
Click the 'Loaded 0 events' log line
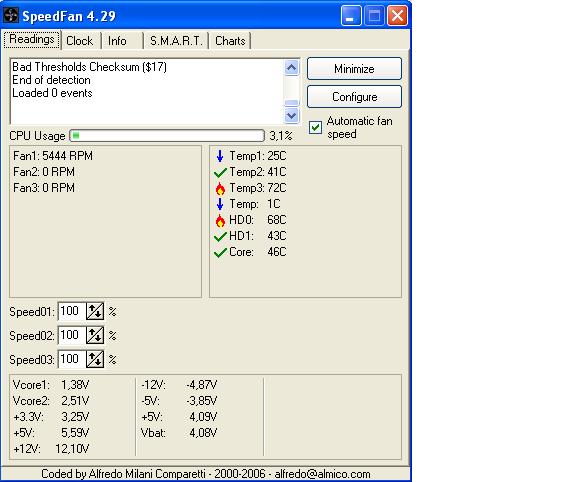coord(52,93)
